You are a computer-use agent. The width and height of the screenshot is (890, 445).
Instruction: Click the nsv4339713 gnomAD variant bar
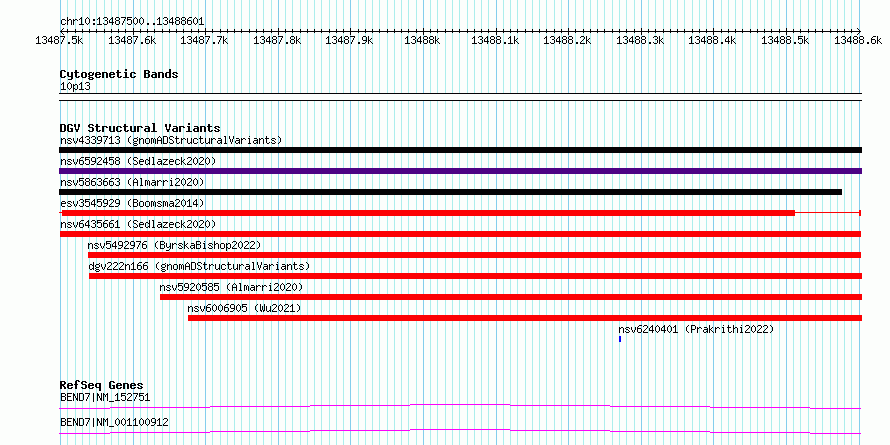(460, 150)
